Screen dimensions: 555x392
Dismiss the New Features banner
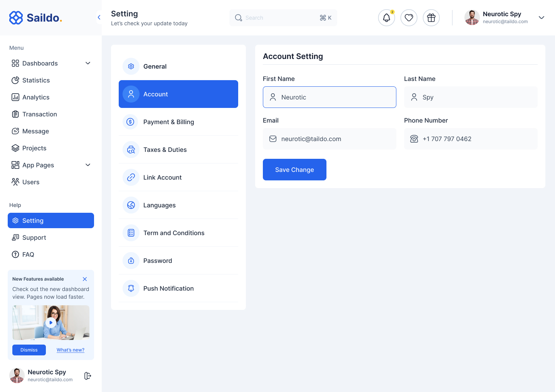click(29, 350)
